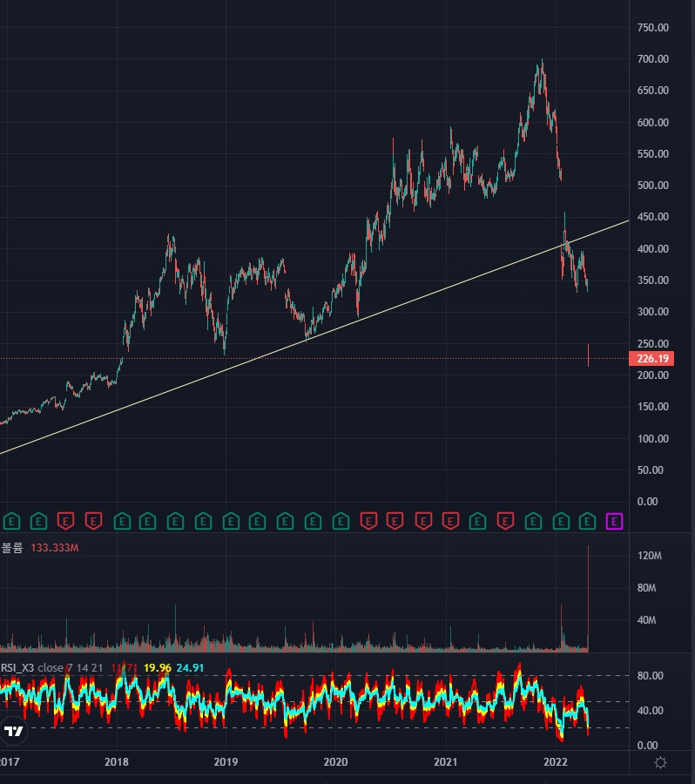
Task: Click the 50.00 price axis label
Action: (650, 470)
